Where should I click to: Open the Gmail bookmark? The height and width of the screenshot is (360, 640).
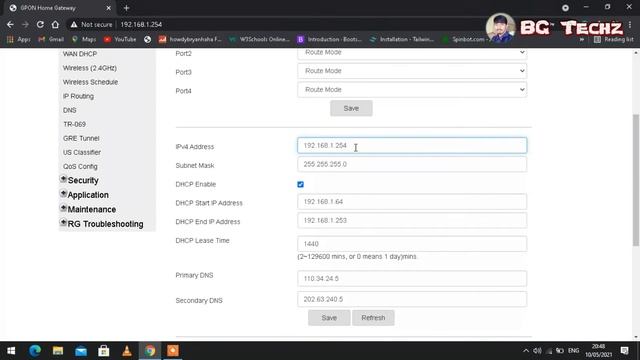tap(51, 39)
